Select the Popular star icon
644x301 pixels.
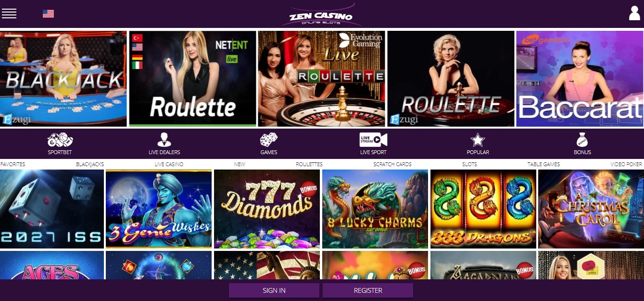[x=478, y=140]
